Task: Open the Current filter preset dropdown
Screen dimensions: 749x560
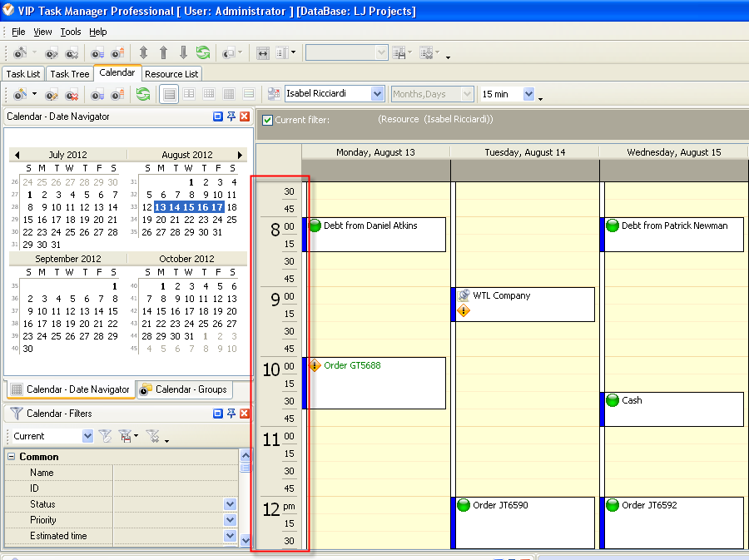Action: click(87, 436)
